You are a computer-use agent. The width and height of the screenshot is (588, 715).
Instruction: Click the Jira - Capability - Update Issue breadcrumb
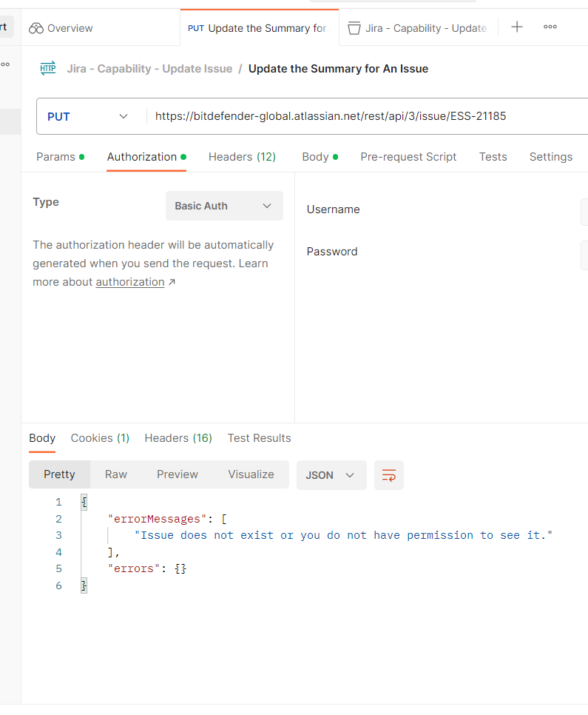(x=150, y=68)
